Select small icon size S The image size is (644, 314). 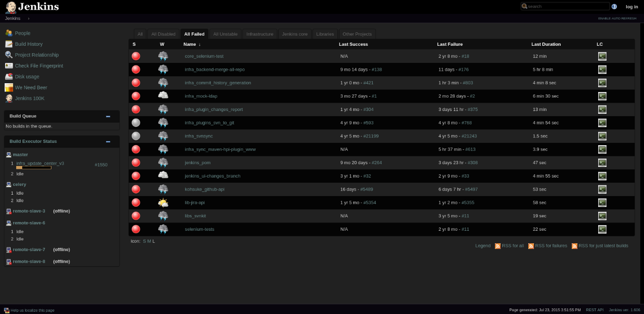[x=144, y=241]
